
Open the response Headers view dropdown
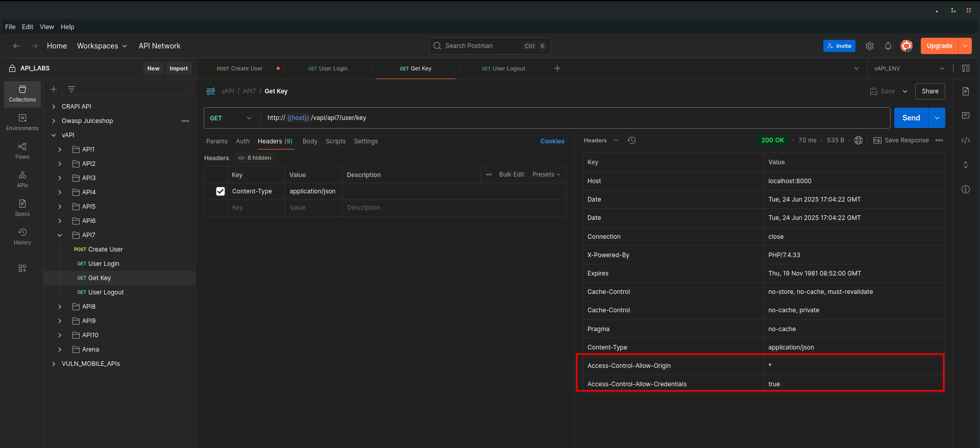pyautogui.click(x=601, y=140)
